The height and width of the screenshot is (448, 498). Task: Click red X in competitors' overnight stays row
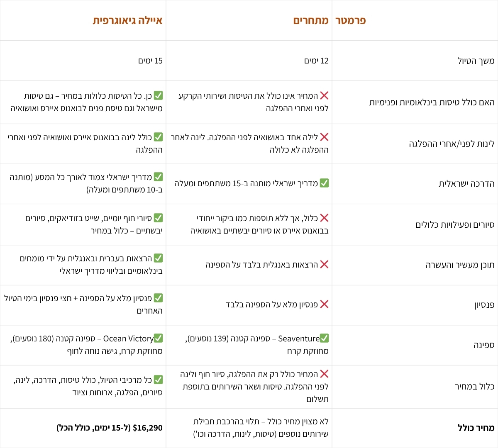pos(324,137)
